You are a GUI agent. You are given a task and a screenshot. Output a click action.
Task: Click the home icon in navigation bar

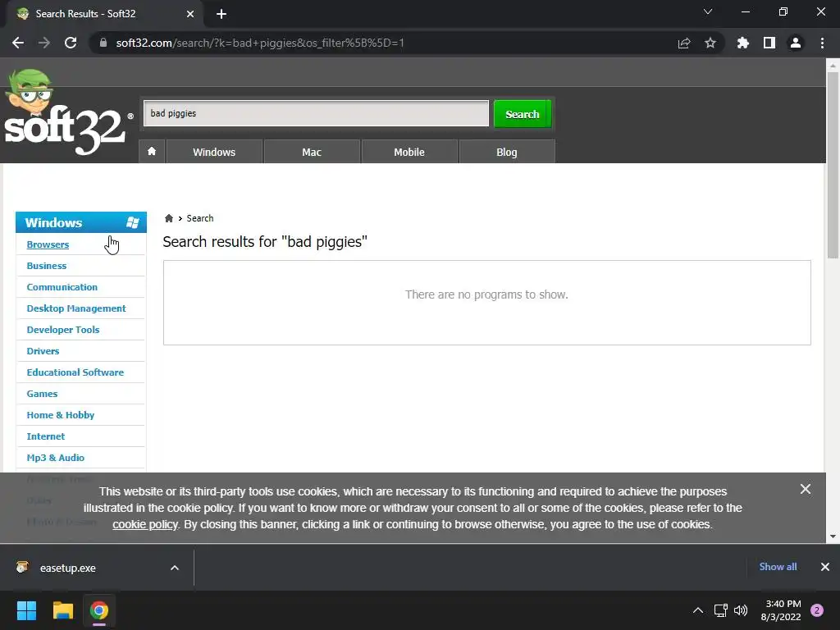pyautogui.click(x=152, y=152)
